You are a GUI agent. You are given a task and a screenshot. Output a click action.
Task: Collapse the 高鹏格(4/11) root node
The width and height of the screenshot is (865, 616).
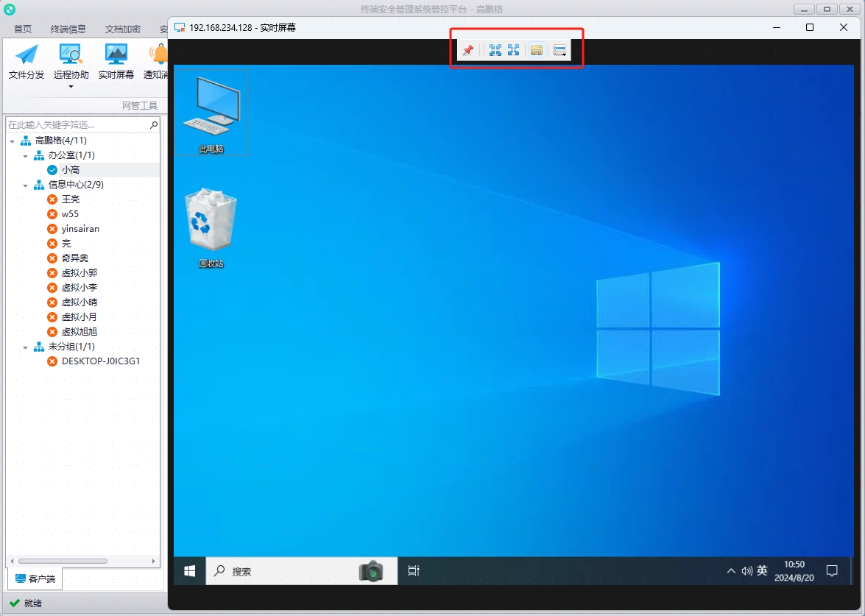tap(12, 141)
